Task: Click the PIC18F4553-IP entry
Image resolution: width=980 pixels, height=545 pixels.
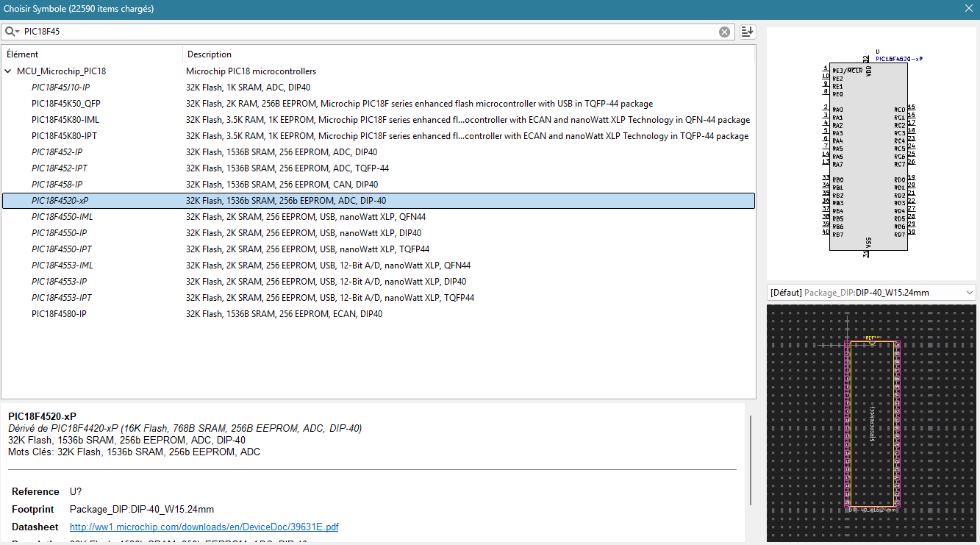Action: tap(60, 282)
